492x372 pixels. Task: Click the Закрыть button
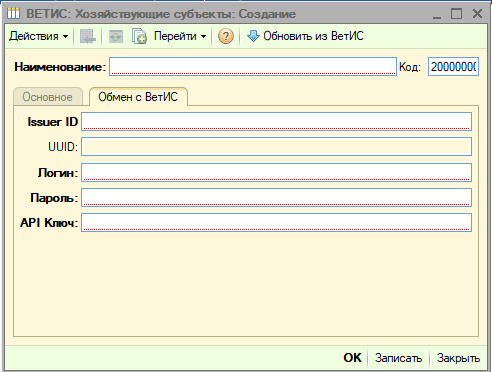(x=458, y=358)
